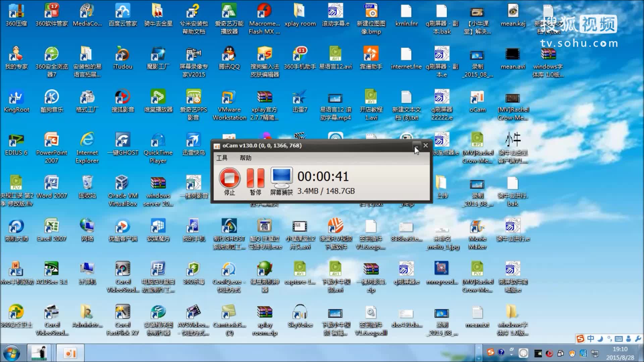
Task: Open PowerPoint 2007 shortcut
Action: [52, 147]
